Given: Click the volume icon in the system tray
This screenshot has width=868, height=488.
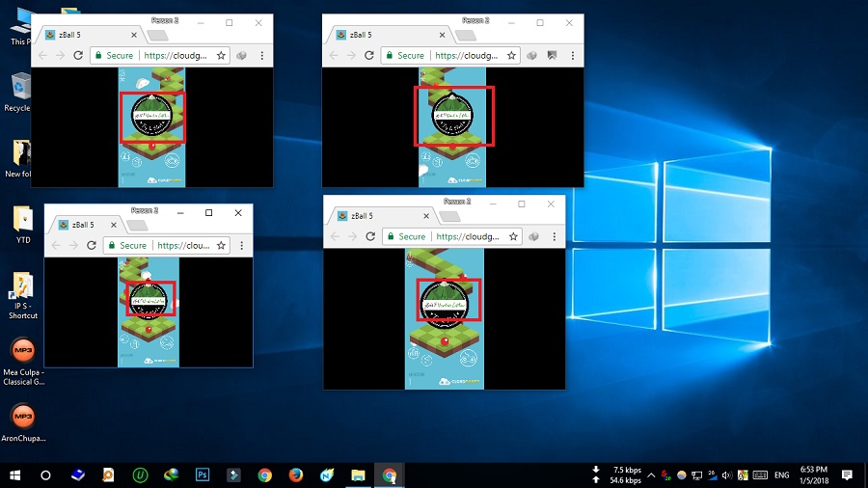Looking at the screenshot, I should [726, 475].
